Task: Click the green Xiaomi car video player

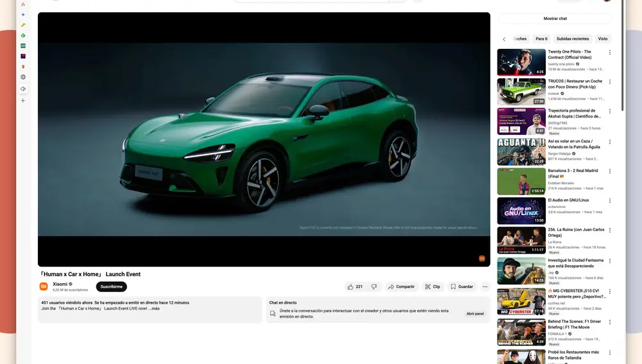Action: click(x=264, y=139)
